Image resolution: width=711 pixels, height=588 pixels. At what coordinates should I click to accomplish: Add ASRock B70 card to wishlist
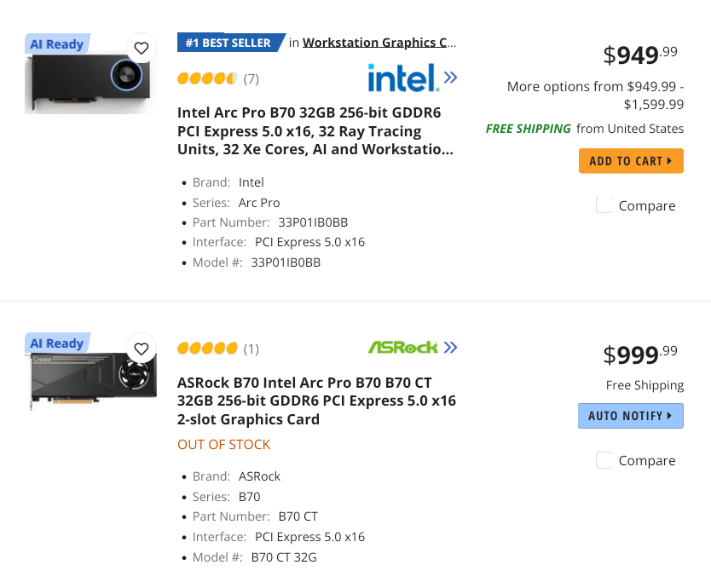click(142, 349)
